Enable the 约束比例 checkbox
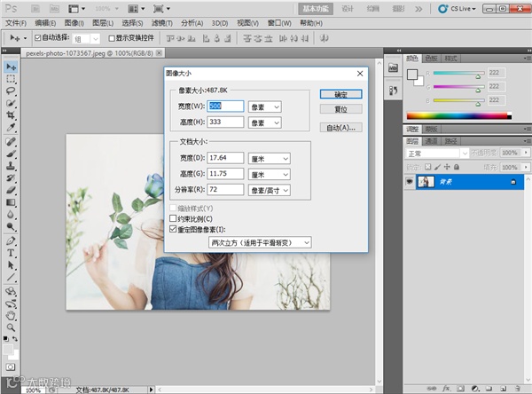Viewport: 532px width, 394px height. pos(173,218)
